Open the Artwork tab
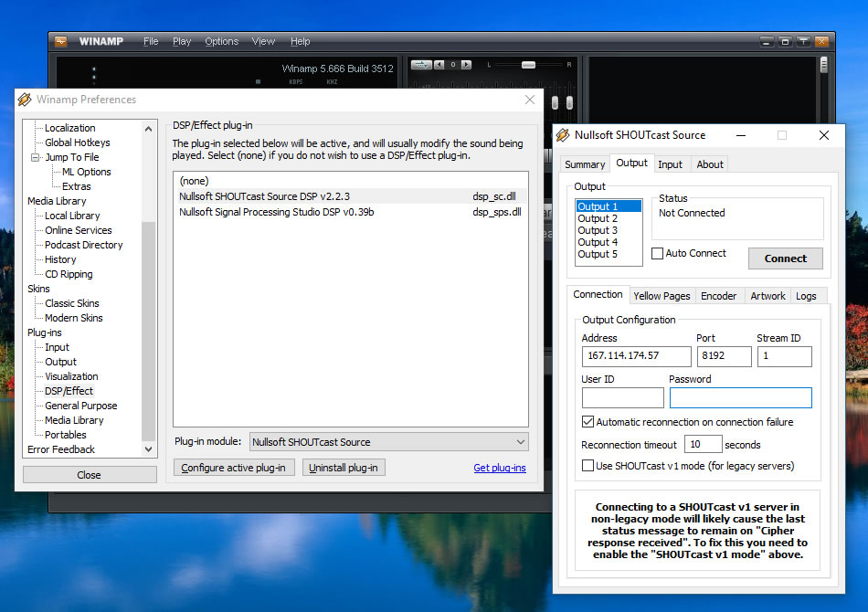 pos(767,296)
